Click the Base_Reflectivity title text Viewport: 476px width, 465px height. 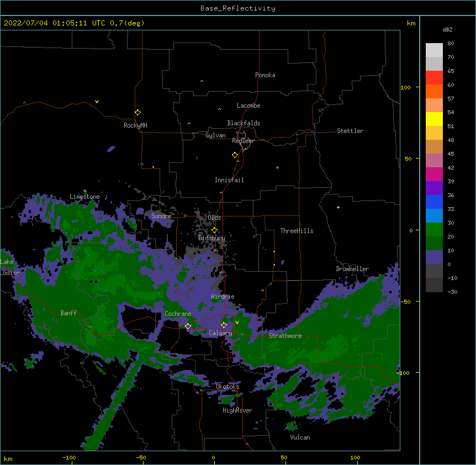(x=238, y=8)
